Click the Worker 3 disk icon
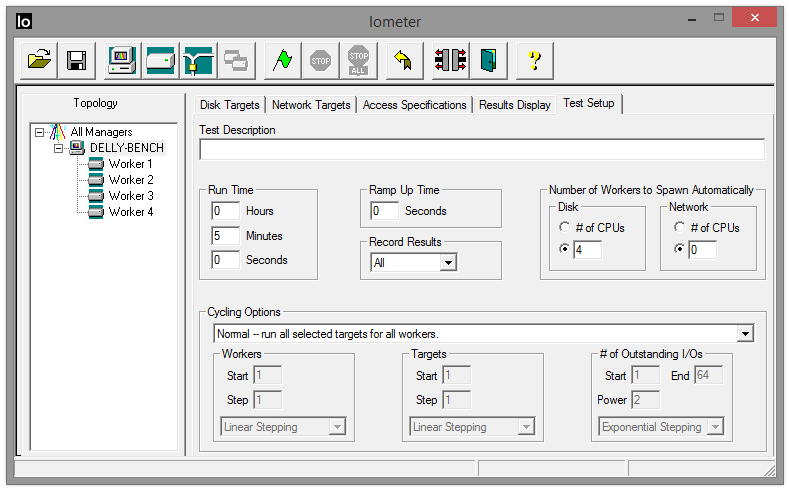This screenshot has width=789, height=491. click(x=96, y=196)
